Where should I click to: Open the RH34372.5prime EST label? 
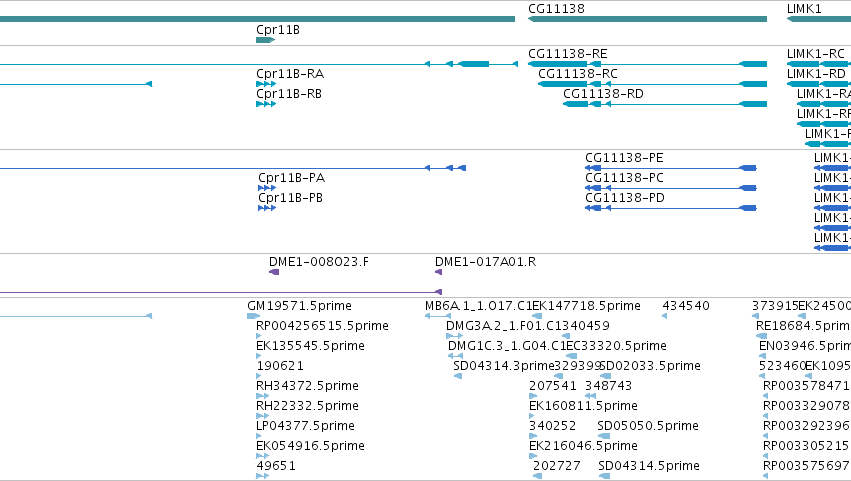307,387
